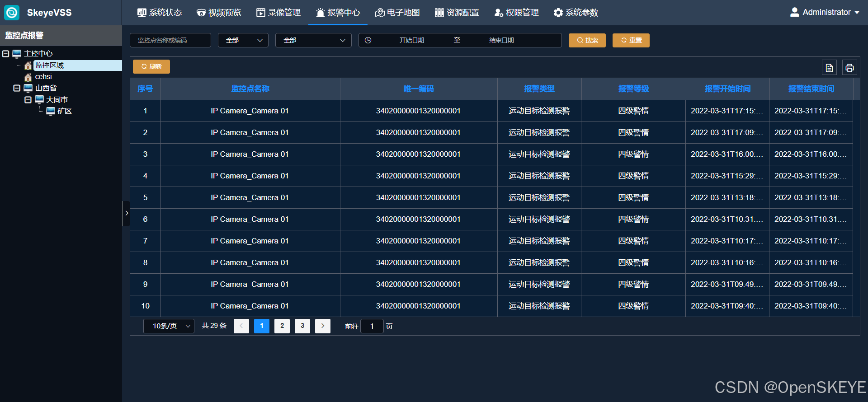Click the 唯一编码 column header
This screenshot has width=868, height=402.
[x=419, y=89]
